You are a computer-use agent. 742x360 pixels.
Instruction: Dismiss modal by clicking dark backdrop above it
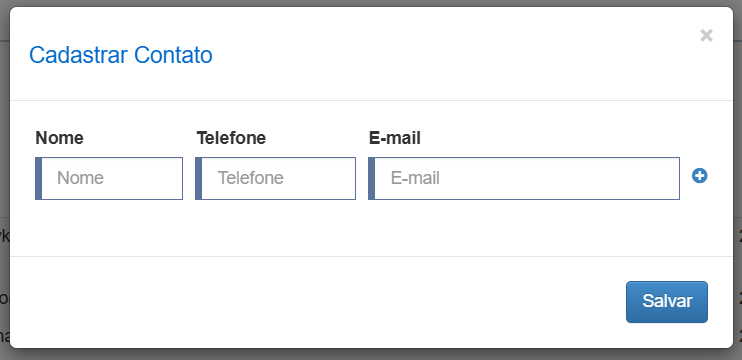(x=371, y=3)
